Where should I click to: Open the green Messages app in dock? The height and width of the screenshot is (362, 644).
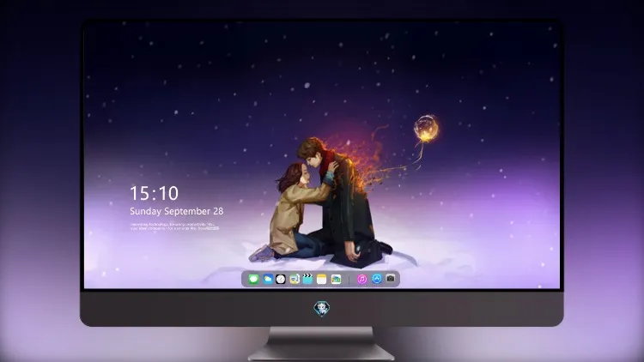coord(253,279)
